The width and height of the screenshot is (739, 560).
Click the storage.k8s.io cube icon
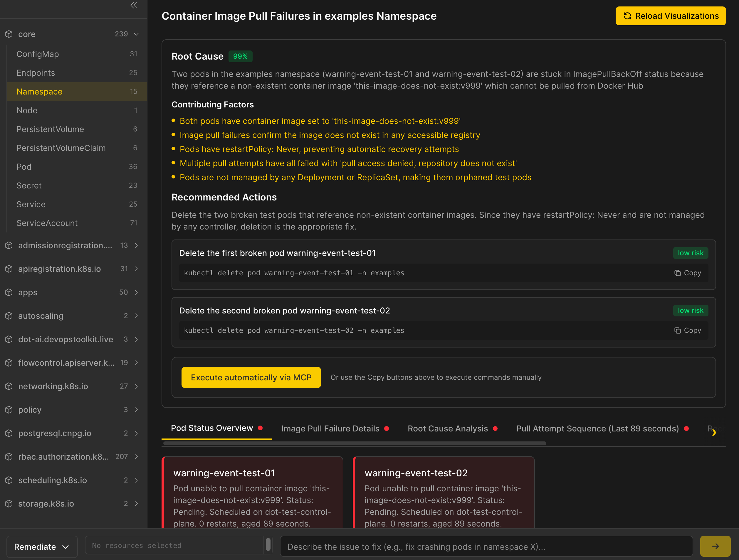coord(9,504)
